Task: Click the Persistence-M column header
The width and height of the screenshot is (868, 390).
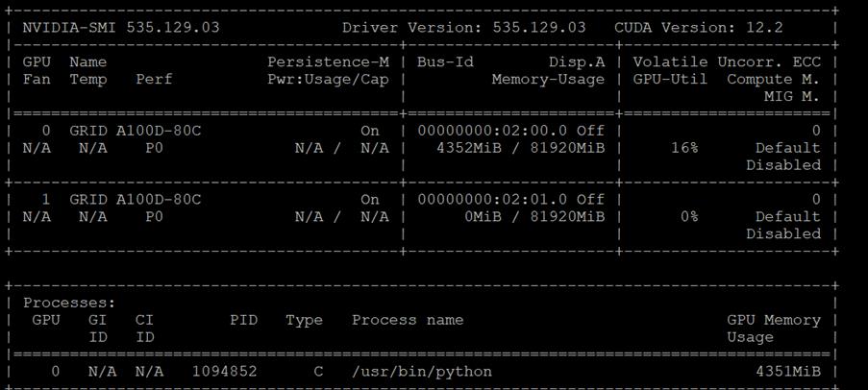Action: 328,61
